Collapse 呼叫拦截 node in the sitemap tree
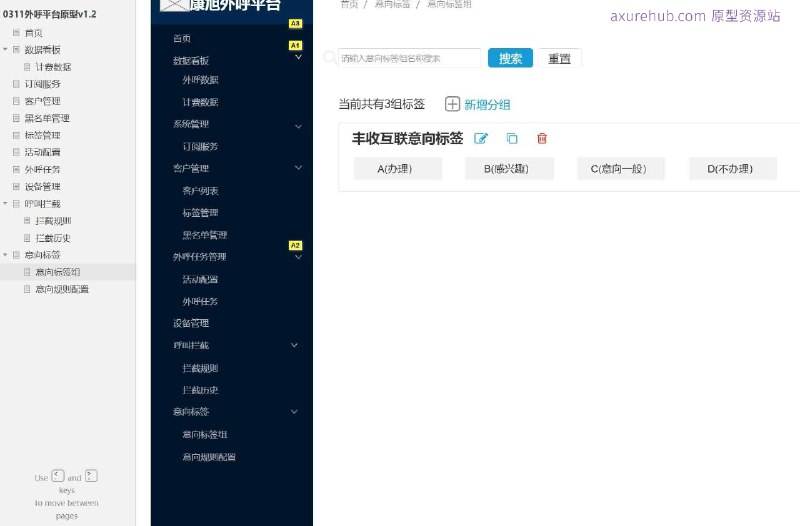 click(5, 204)
